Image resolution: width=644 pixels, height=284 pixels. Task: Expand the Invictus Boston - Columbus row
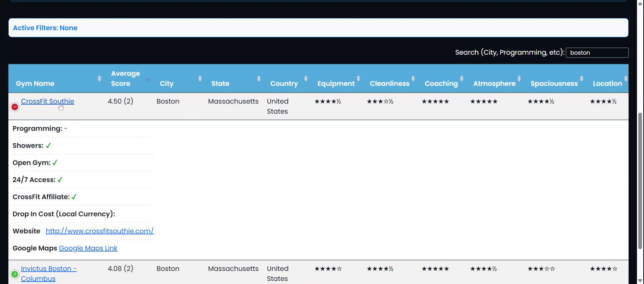15,274
